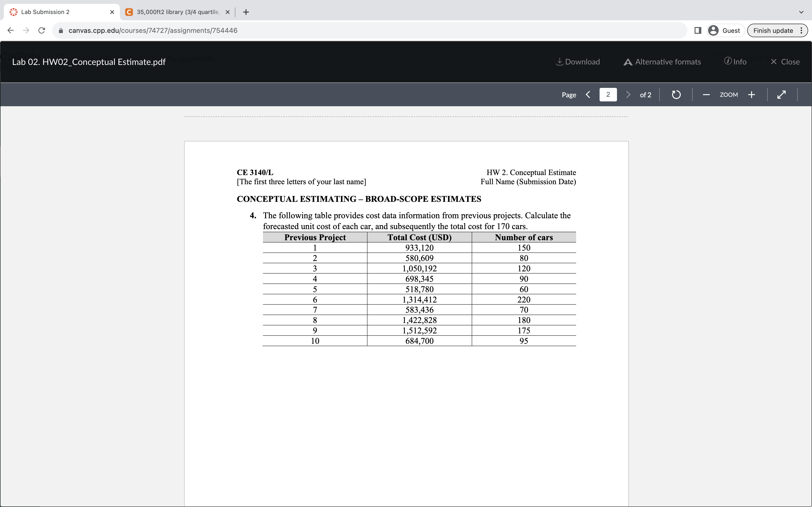Open a new browser tab
Screen dimensions: 812x507
pos(246,12)
